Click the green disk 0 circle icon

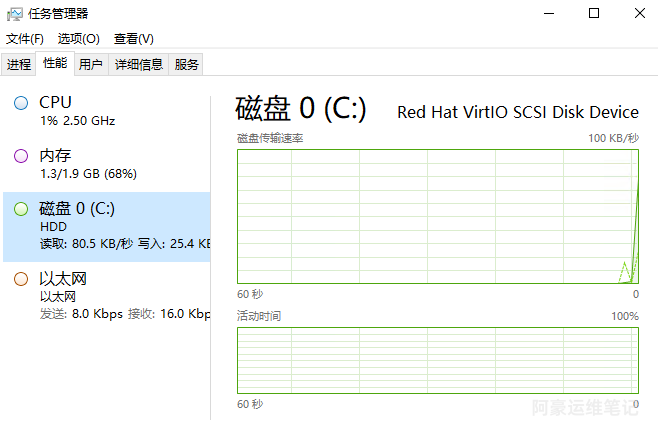click(21, 209)
